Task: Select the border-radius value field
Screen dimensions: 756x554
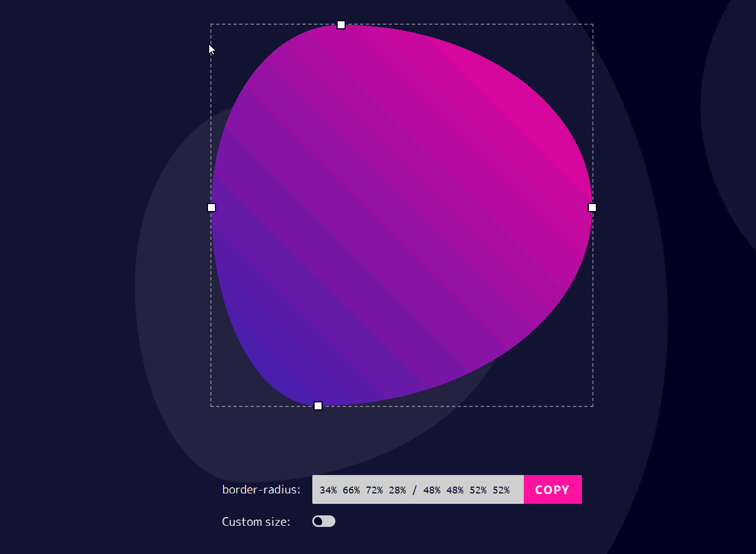Action: click(x=418, y=489)
